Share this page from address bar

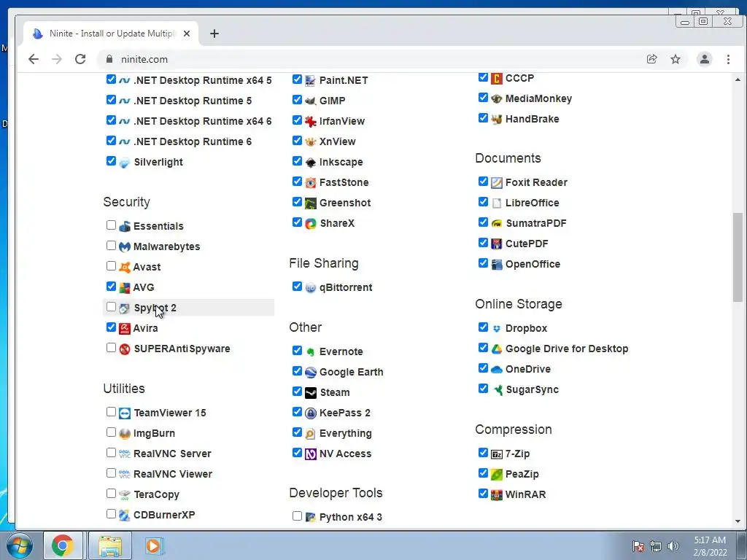651,59
